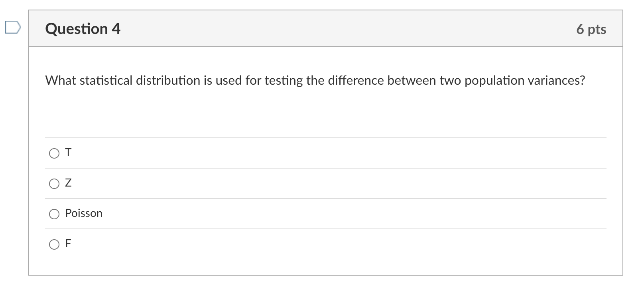Click the "T" answer label
The height and width of the screenshot is (284, 644).
click(68, 153)
